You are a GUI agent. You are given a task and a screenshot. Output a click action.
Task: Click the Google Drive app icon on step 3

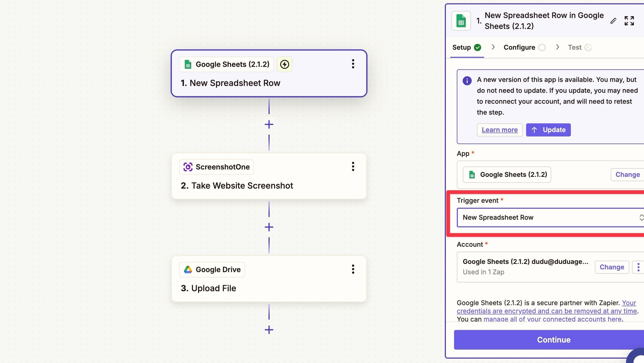click(x=188, y=270)
